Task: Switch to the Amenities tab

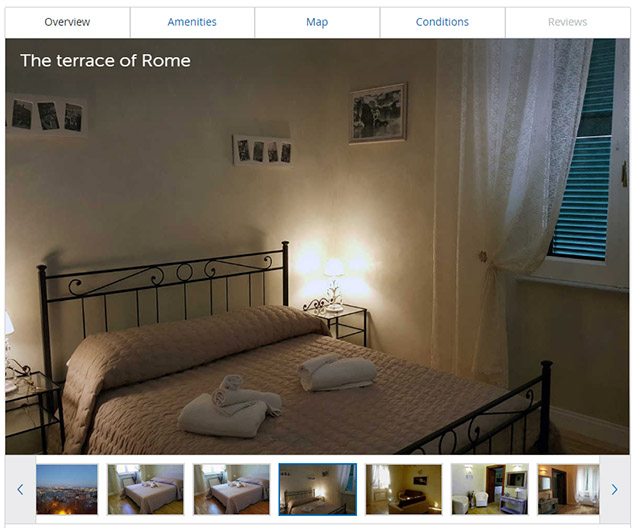Action: point(192,22)
